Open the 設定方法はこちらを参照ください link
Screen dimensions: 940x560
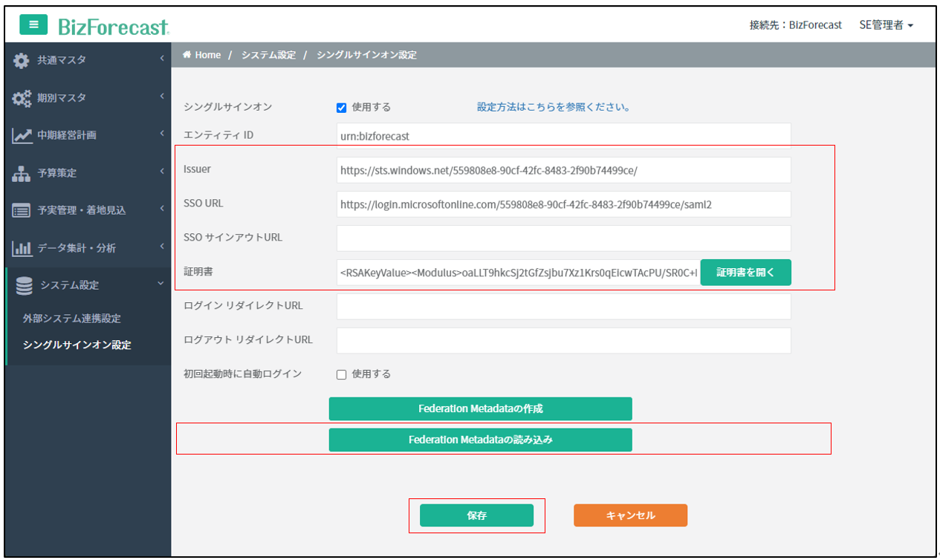point(554,107)
